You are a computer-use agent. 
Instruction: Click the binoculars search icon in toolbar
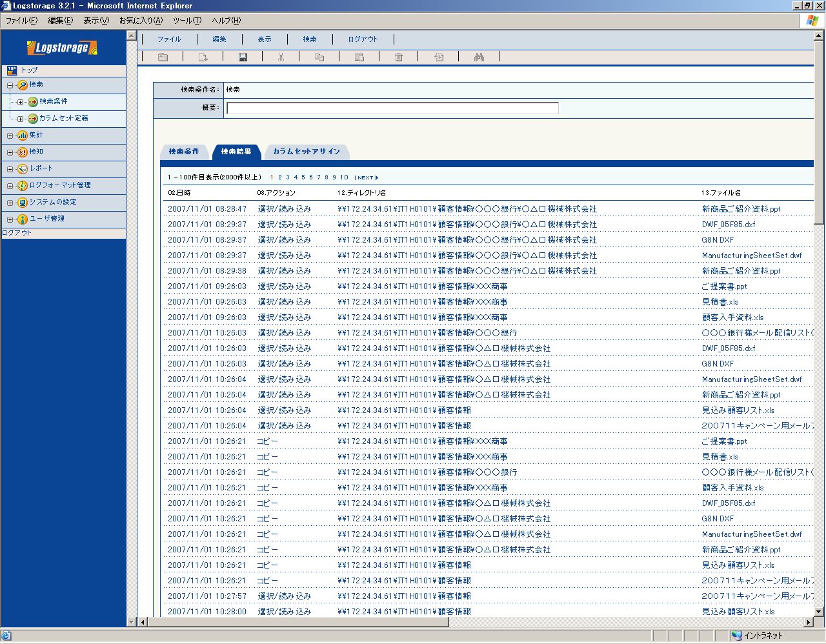click(479, 57)
